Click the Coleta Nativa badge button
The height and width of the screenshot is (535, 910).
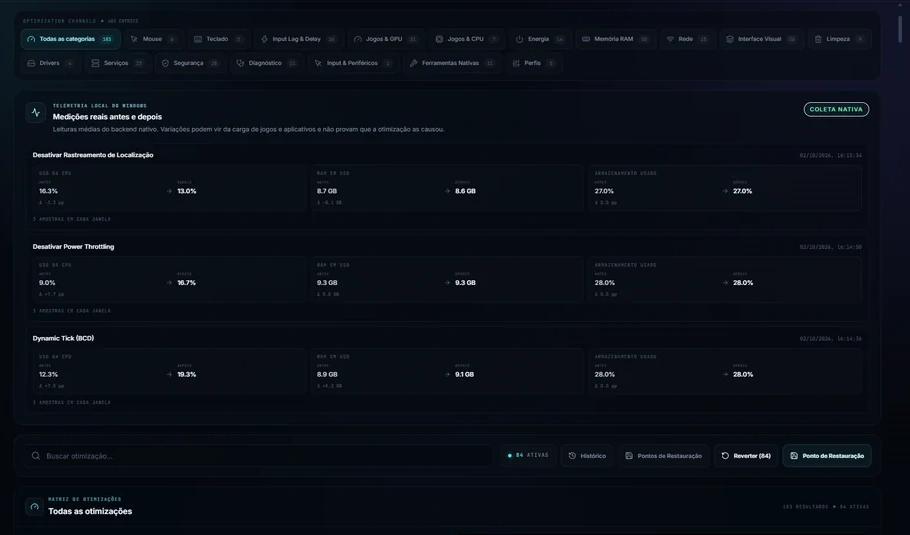836,109
